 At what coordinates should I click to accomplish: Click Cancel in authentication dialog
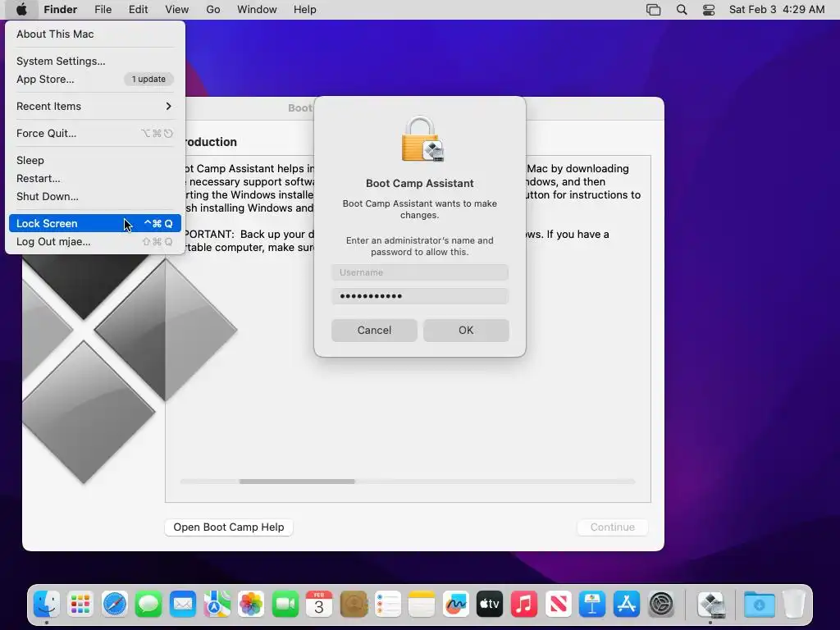374,330
